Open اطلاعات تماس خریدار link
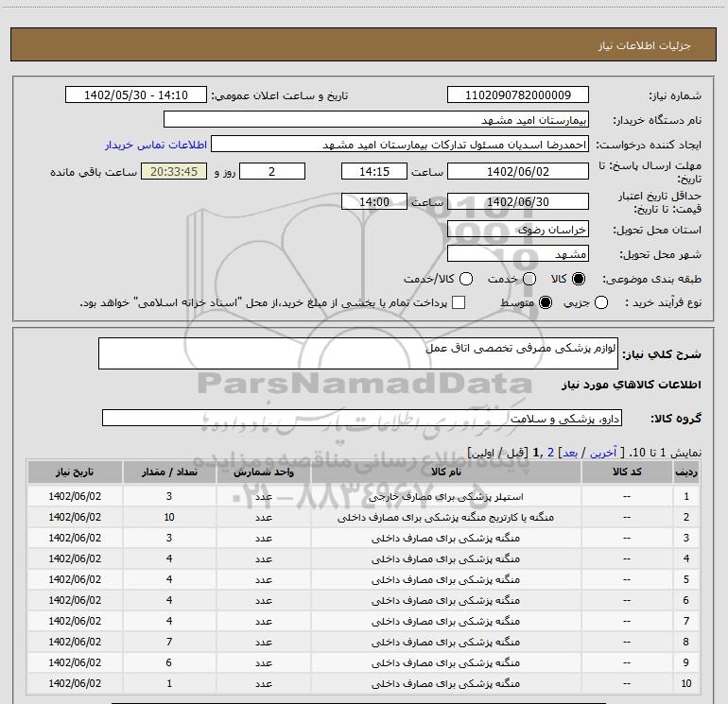Viewport: 728px width, 704px height. point(156,145)
